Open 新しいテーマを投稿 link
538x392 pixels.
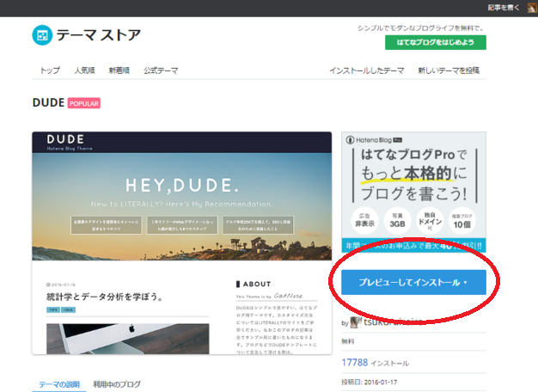click(x=449, y=70)
